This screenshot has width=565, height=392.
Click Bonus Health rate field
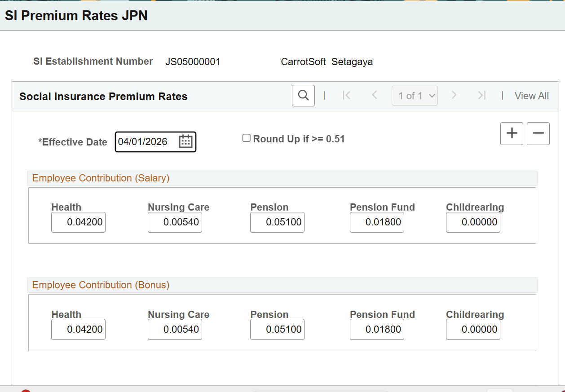78,330
